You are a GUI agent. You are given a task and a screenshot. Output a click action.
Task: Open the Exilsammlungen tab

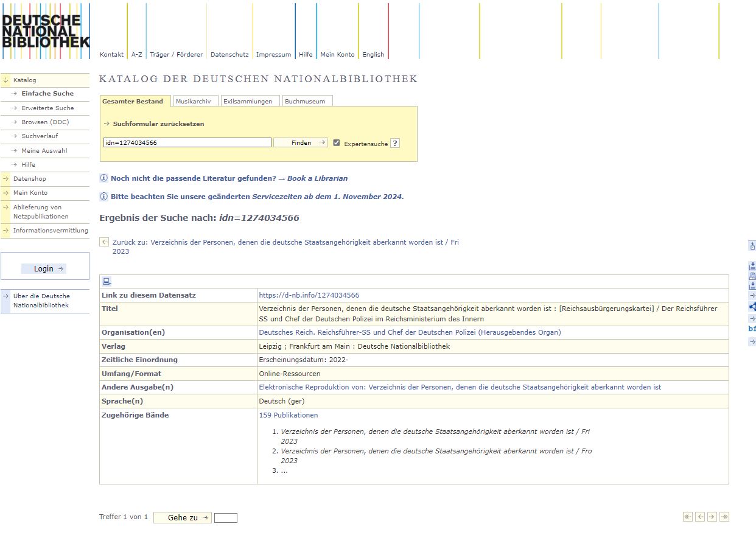click(248, 101)
